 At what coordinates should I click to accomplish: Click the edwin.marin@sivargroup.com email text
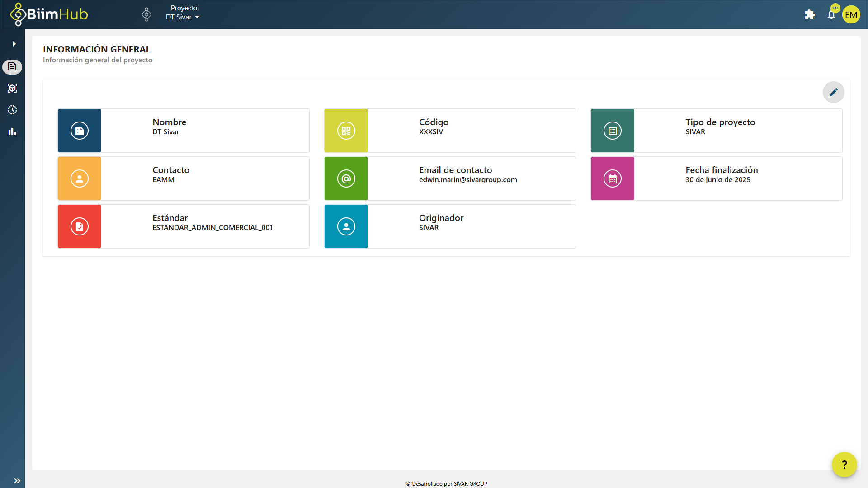(x=468, y=180)
